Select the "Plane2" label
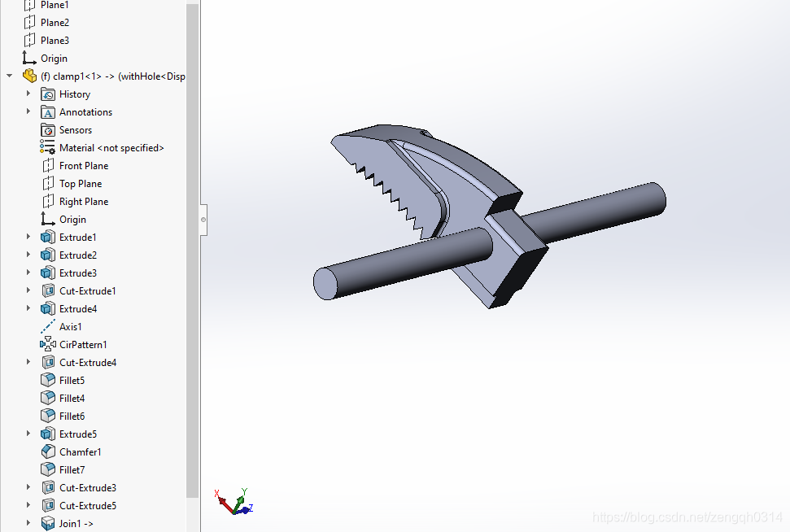 (55, 23)
